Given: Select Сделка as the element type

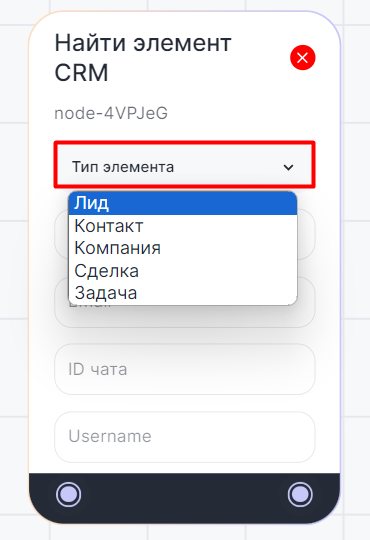Looking at the screenshot, I should (x=183, y=271).
